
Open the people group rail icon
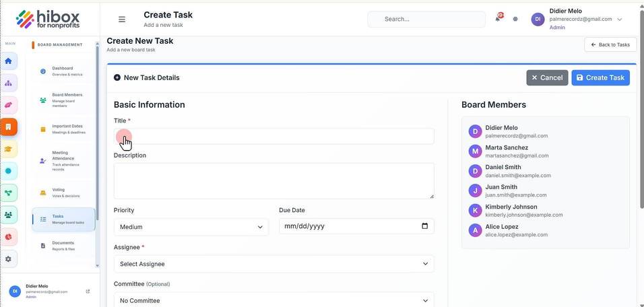pos(8,215)
